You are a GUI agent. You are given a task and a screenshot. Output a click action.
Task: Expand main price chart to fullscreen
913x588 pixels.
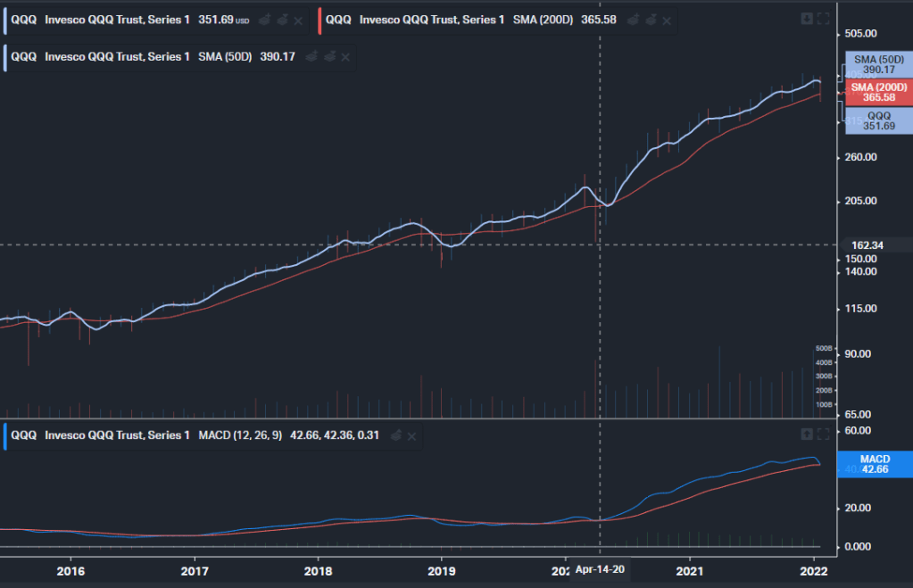823,19
